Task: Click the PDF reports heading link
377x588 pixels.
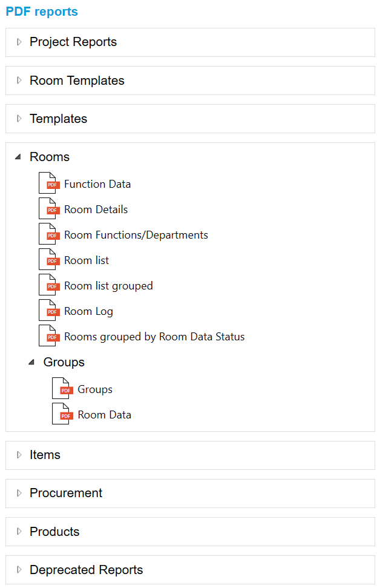Action: click(41, 12)
